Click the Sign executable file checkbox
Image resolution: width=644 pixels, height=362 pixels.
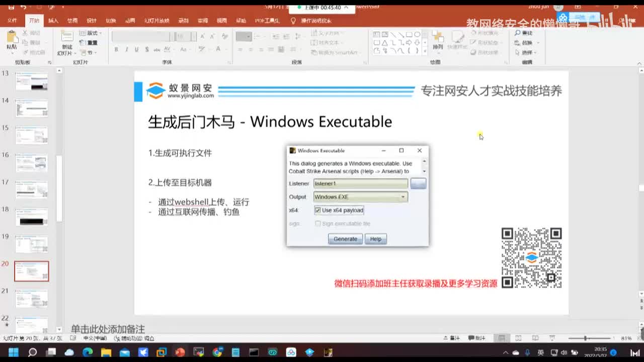pos(317,223)
